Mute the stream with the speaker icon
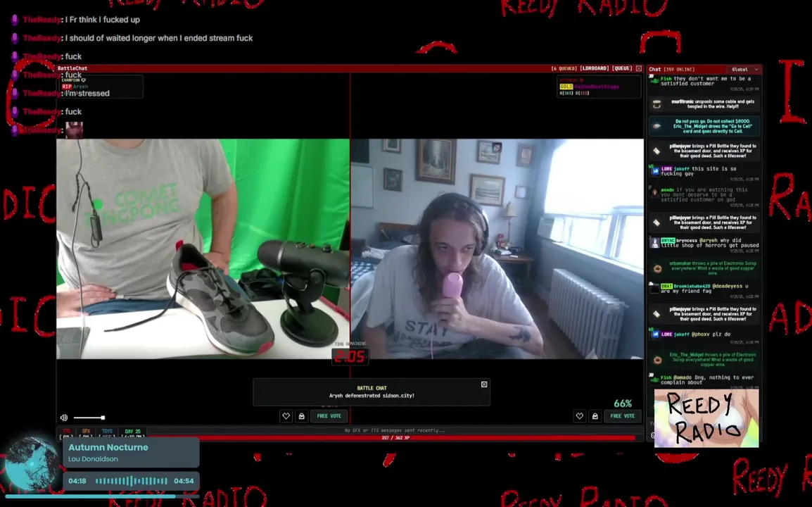Screen dimensions: 812x507 tap(64, 418)
